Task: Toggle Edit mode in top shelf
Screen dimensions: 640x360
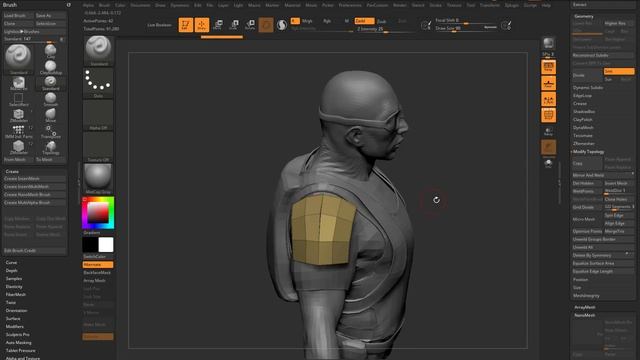Action: 186,25
